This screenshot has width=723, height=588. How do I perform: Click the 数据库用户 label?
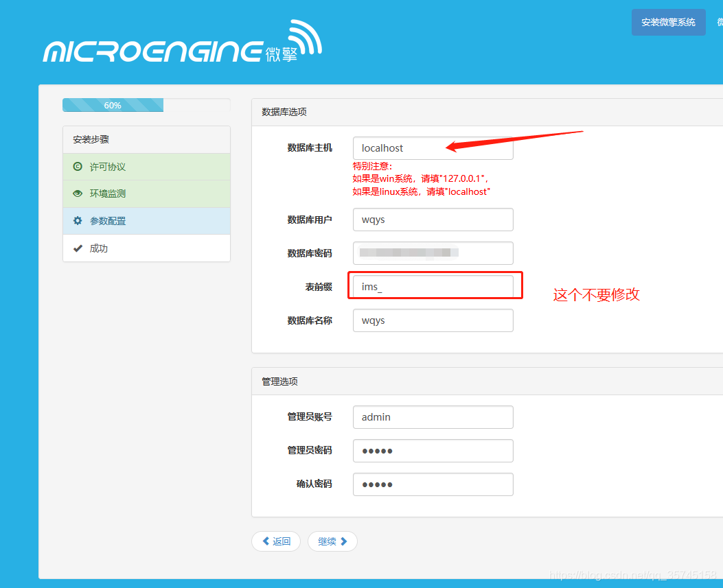(x=310, y=220)
